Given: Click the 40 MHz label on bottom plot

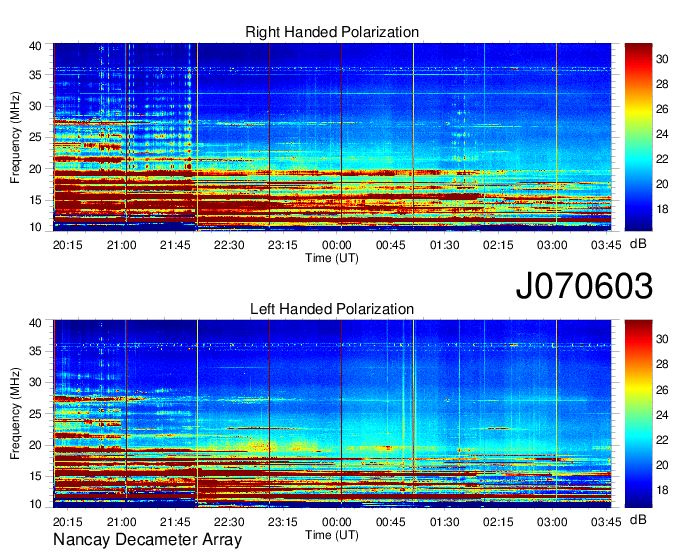Looking at the screenshot, I should 35,323.
